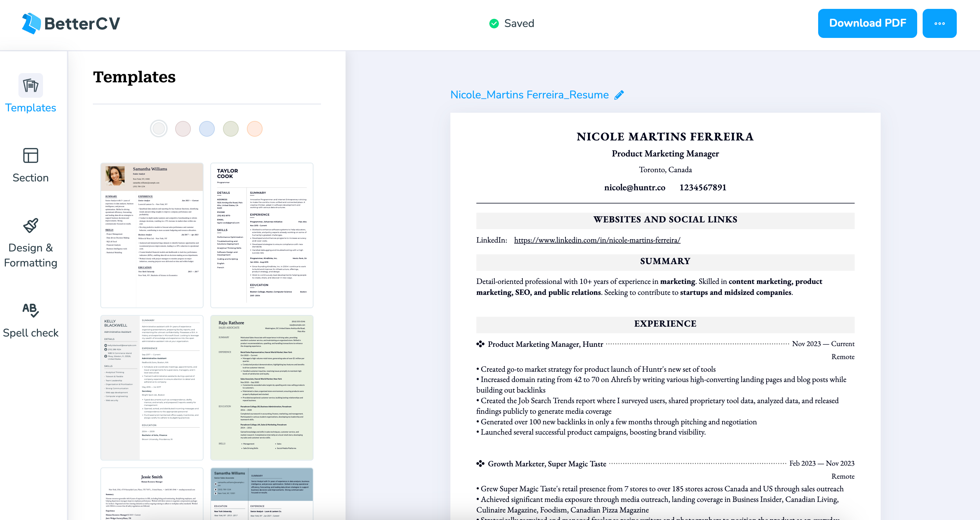The height and width of the screenshot is (520, 980).
Task: Click the BetterCV logo
Action: coord(71,24)
